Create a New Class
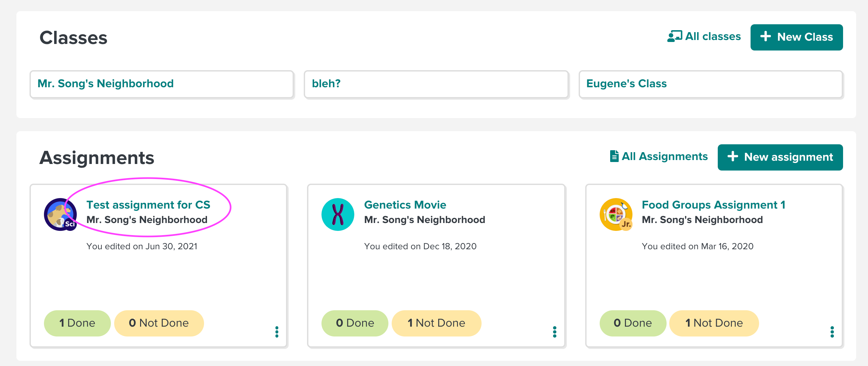This screenshot has width=868, height=366. coord(796,37)
